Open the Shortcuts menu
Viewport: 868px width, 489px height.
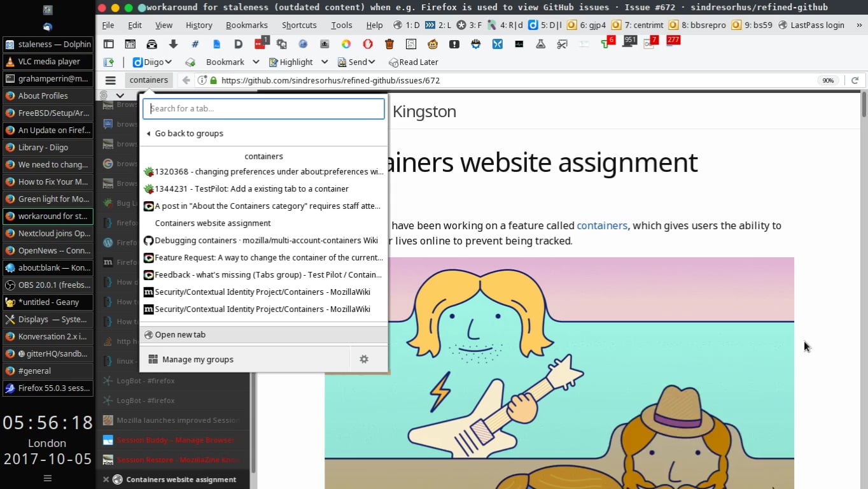(299, 25)
